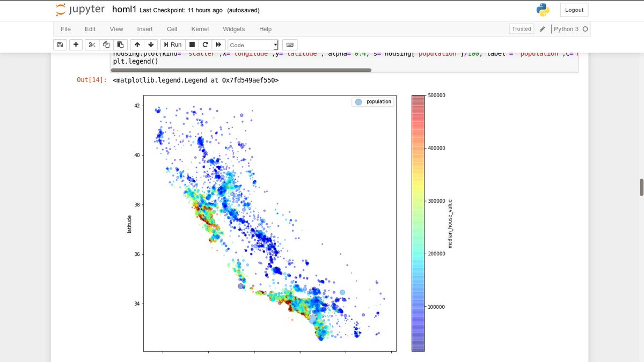
Task: Save notebook with the floppy disk icon
Action: click(x=60, y=45)
